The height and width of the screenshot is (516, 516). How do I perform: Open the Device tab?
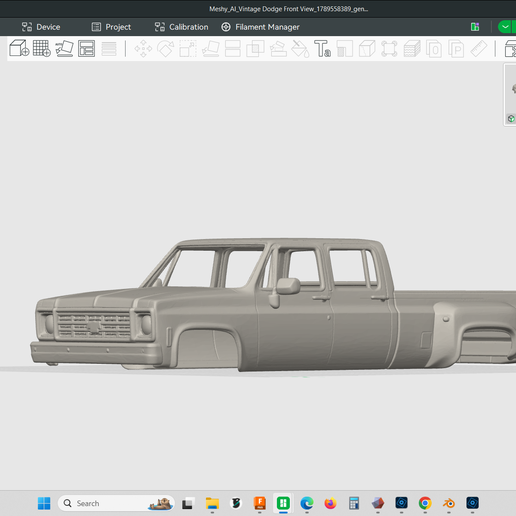pyautogui.click(x=41, y=27)
